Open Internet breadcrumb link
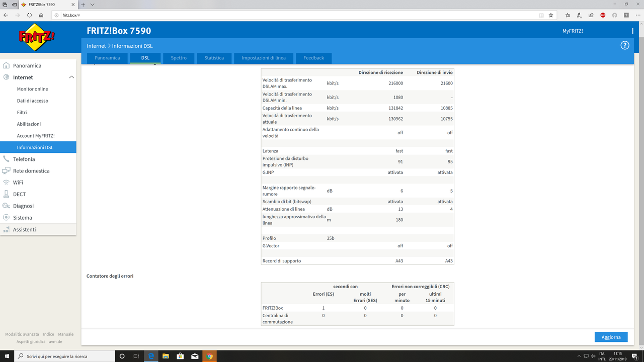644x362 pixels. click(x=97, y=46)
